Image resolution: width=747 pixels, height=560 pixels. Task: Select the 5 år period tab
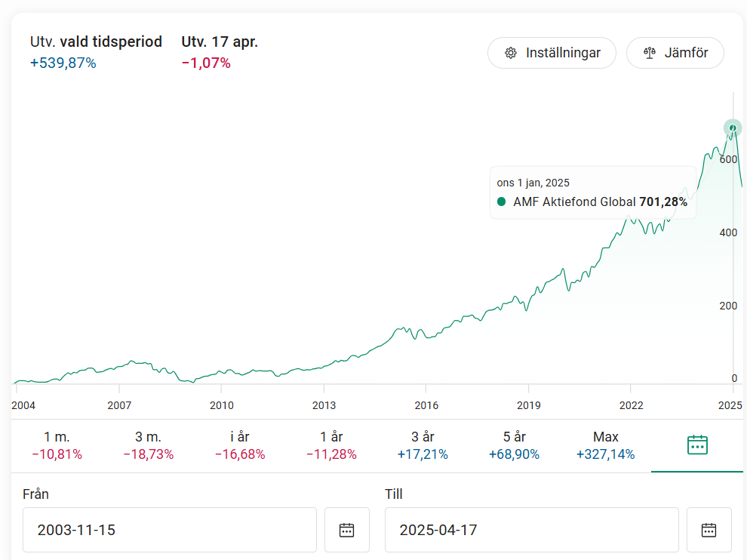[x=514, y=445]
